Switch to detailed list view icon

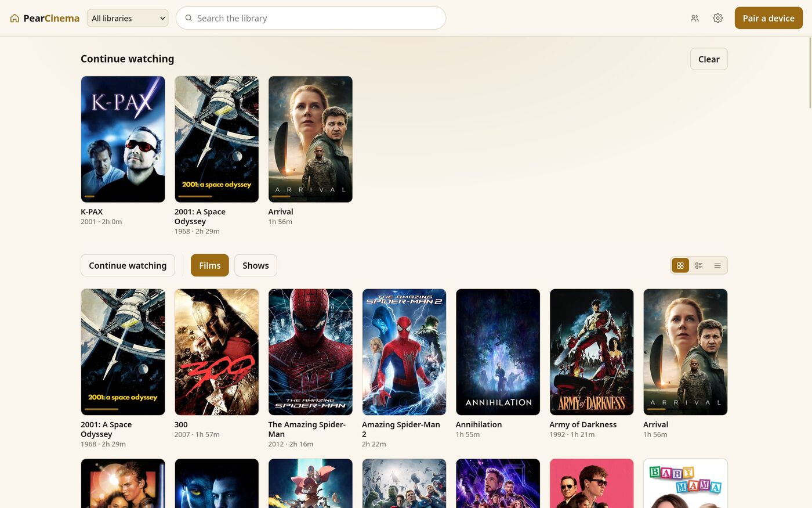(x=699, y=265)
